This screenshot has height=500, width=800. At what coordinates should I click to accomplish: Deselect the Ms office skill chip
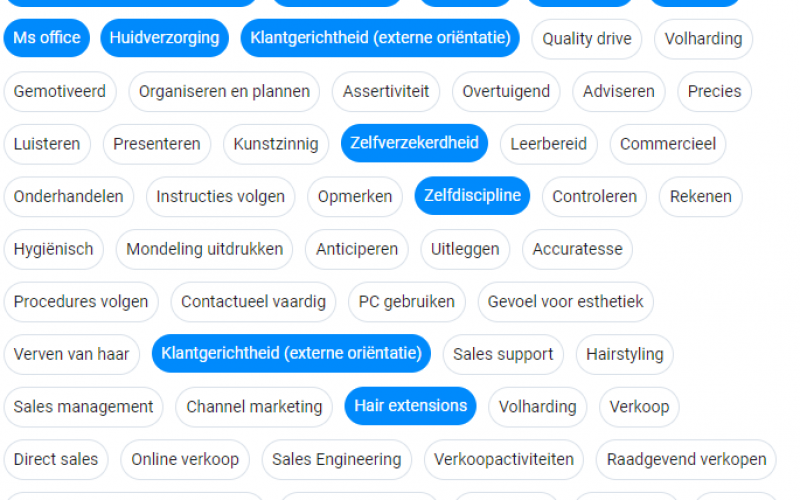click(x=46, y=38)
